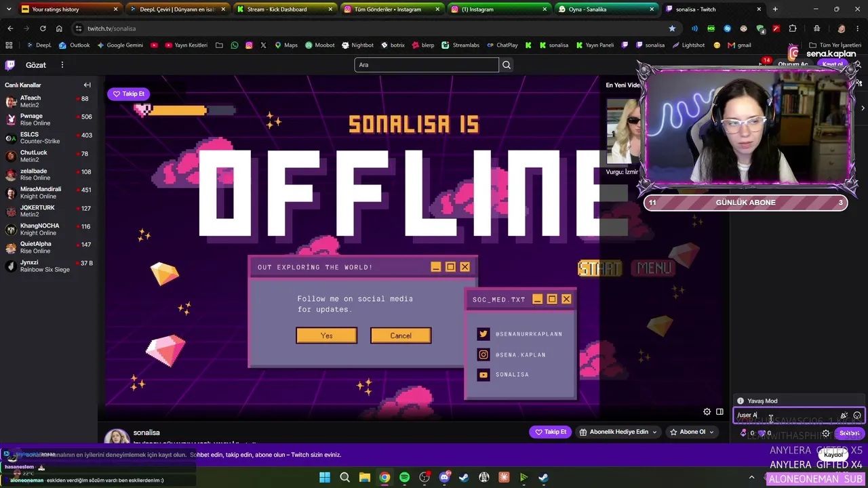Show hidden system tray icons

pos(751,477)
